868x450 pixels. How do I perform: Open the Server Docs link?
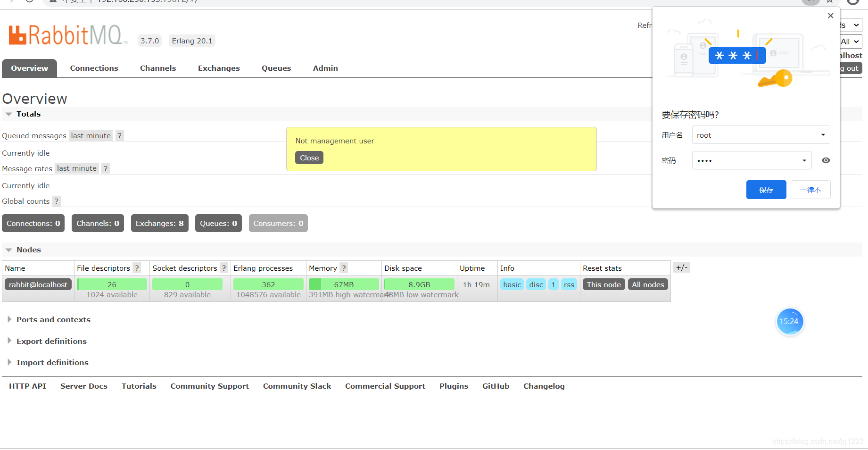84,386
